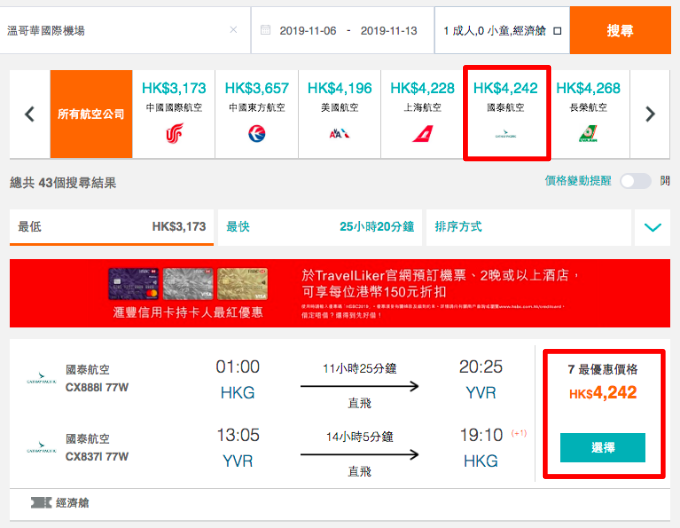Click the American Airlines logo
The width and height of the screenshot is (680, 528).
tap(340, 134)
